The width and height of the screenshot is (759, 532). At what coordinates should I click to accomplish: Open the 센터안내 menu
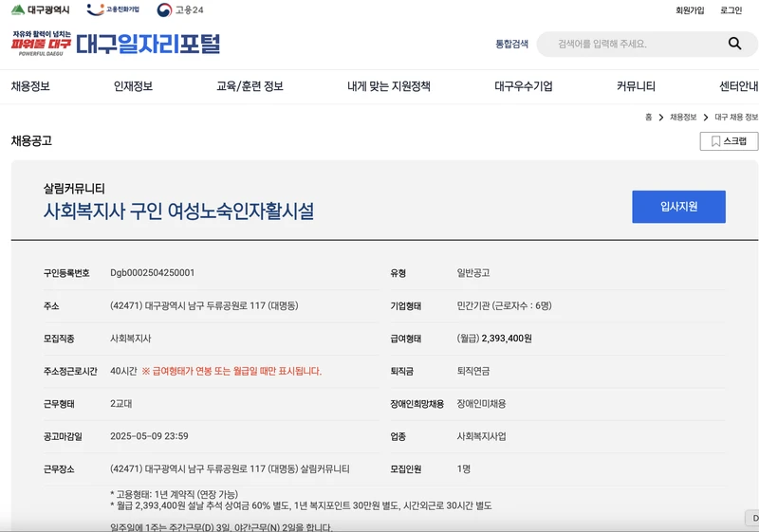click(x=739, y=86)
